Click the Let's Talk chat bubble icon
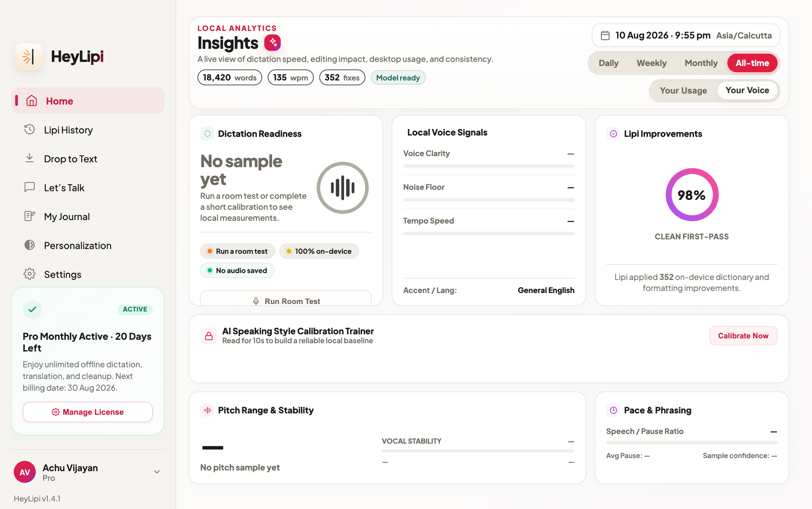The height and width of the screenshot is (509, 812). pos(30,187)
